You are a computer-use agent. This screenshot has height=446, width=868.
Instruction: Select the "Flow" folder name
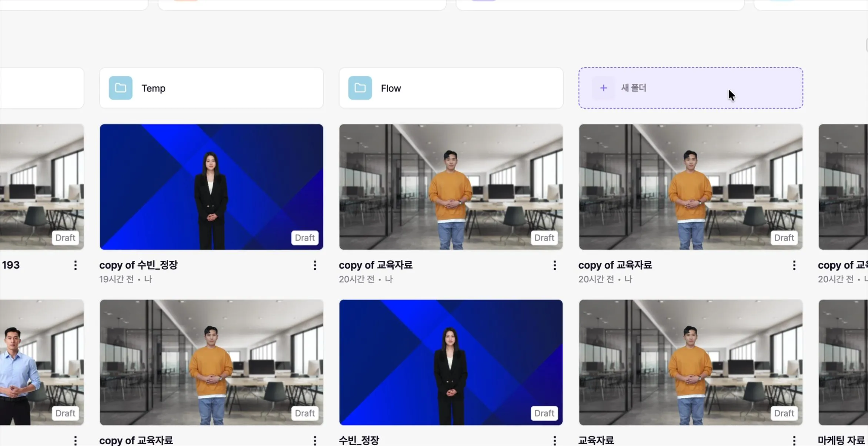point(391,88)
